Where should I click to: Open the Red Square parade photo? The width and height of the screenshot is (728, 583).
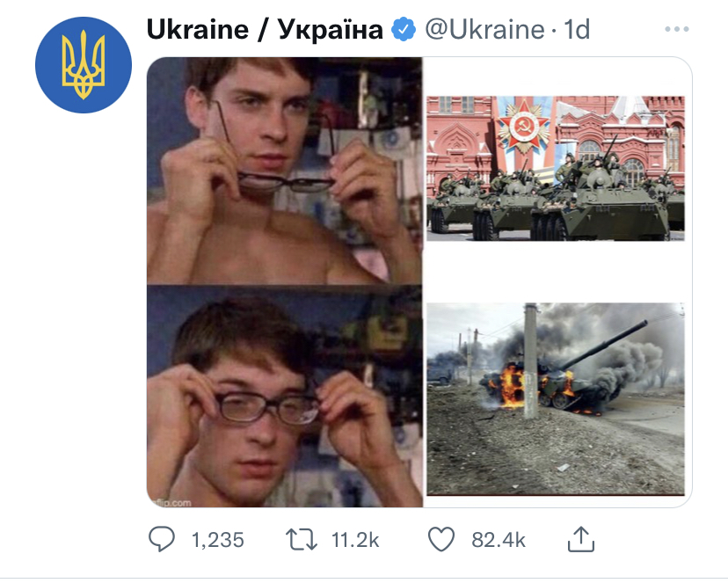click(x=556, y=168)
